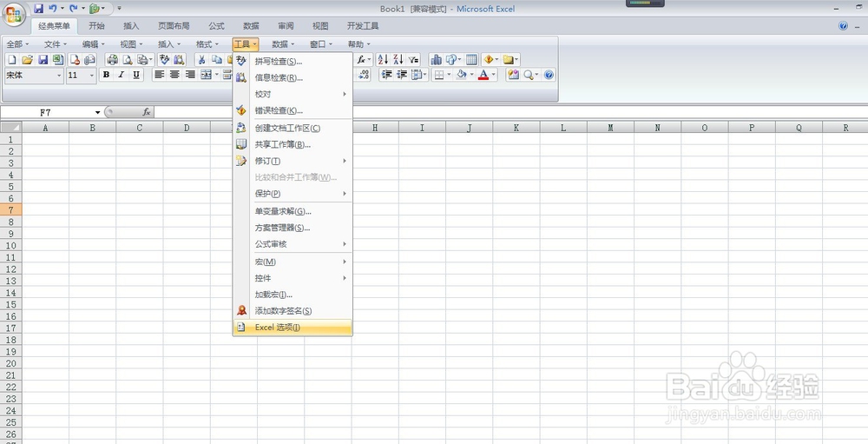Click the formula bar input field
Image resolution: width=868 pixels, height=444 pixels.
(x=510, y=112)
